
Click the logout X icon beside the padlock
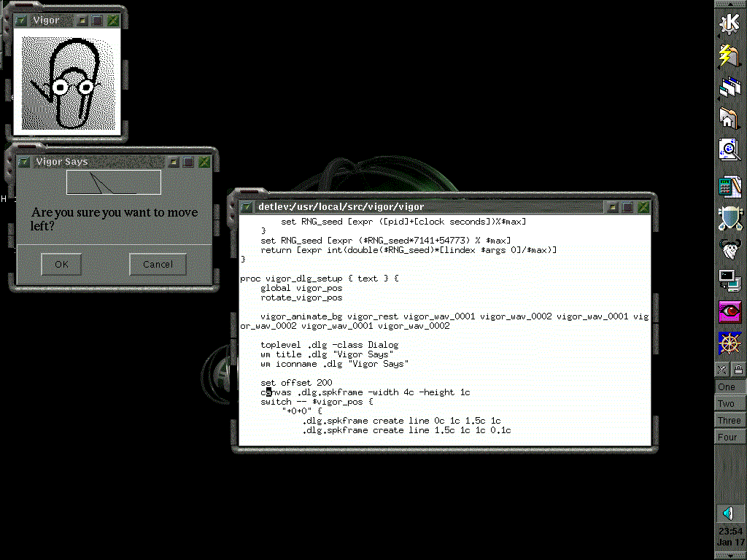point(721,370)
